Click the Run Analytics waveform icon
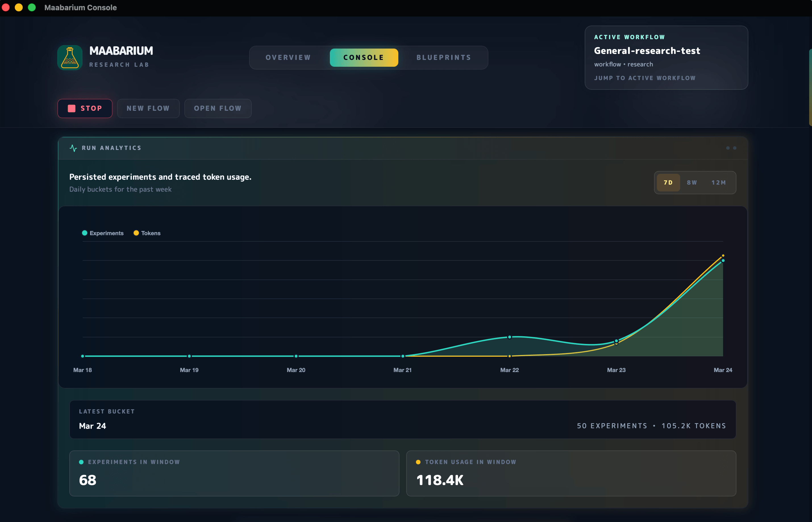Image resolution: width=812 pixels, height=522 pixels. point(74,148)
